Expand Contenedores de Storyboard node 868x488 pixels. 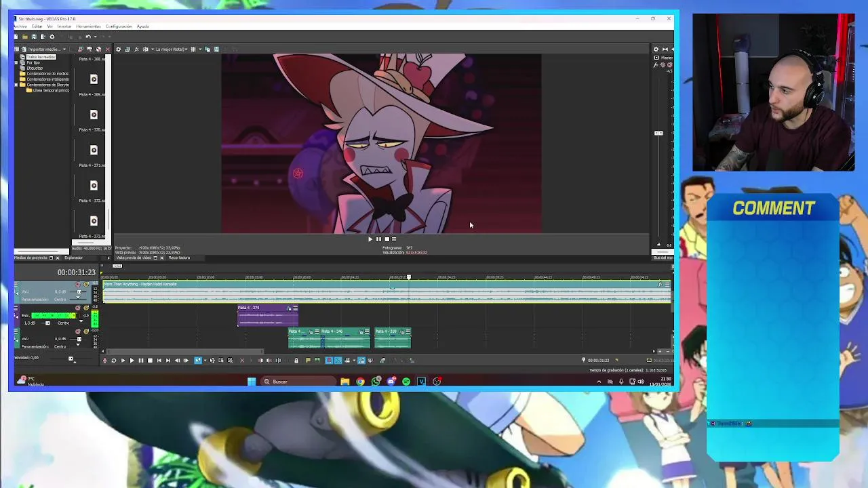tap(16, 85)
